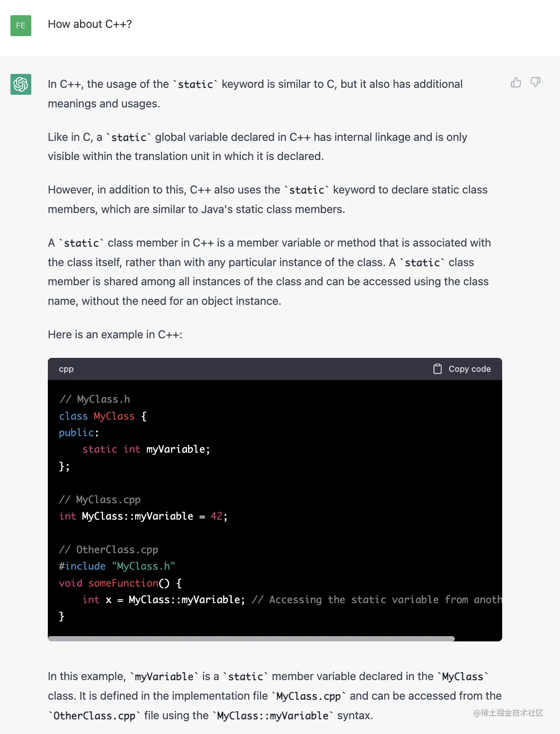Click the thumbs down feedback icon
560x734 pixels.
point(536,82)
